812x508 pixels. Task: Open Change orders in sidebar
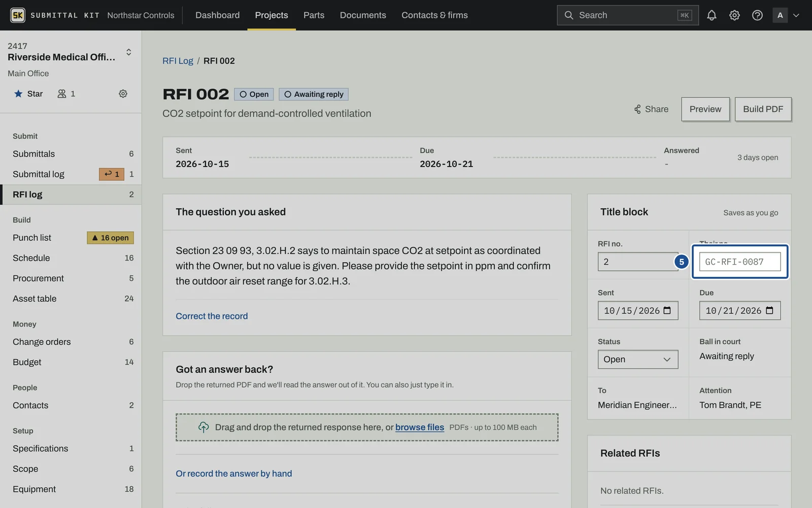pyautogui.click(x=71, y=342)
